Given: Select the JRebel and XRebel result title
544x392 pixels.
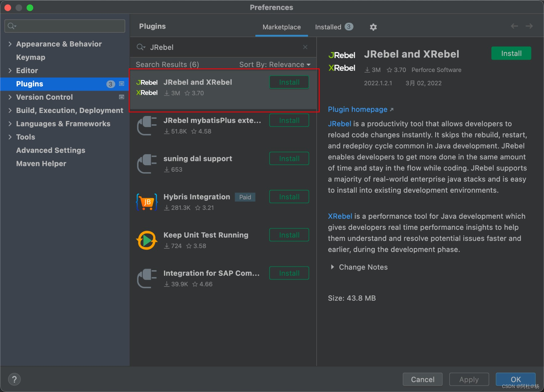Looking at the screenshot, I should [198, 82].
